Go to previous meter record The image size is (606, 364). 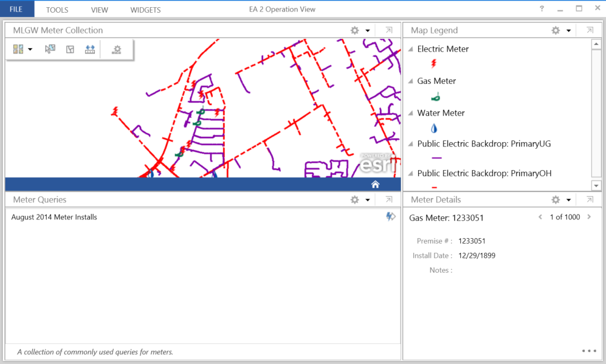[x=540, y=217]
